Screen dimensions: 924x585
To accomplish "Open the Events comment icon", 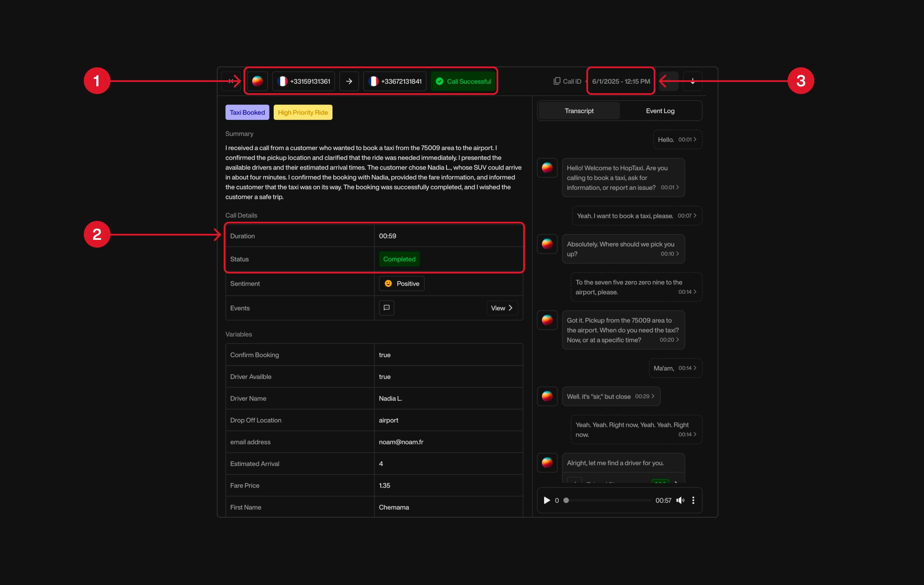I will click(x=386, y=308).
